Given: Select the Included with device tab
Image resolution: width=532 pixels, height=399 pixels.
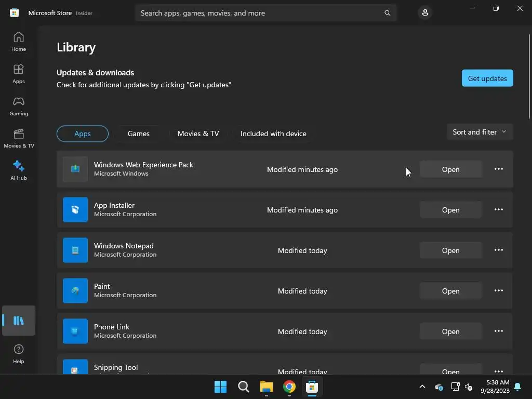Looking at the screenshot, I should point(273,134).
